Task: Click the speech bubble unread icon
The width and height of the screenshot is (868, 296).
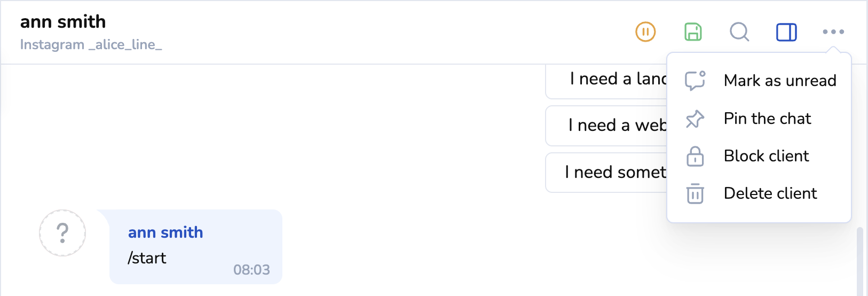Action: point(695,81)
